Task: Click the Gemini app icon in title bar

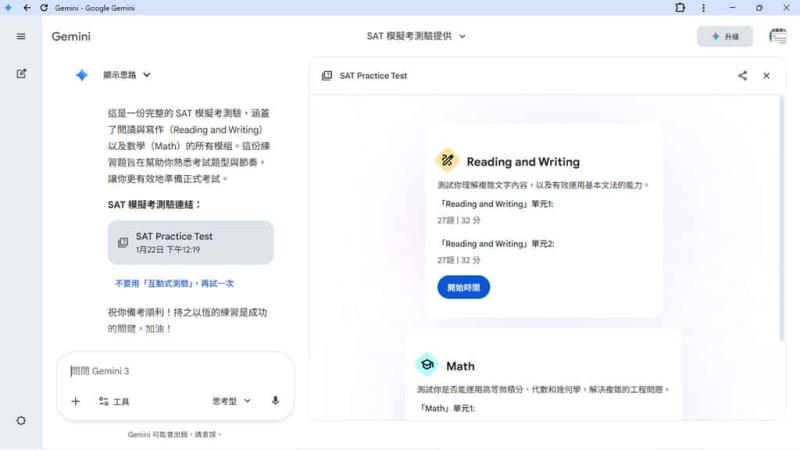Action: click(8, 8)
